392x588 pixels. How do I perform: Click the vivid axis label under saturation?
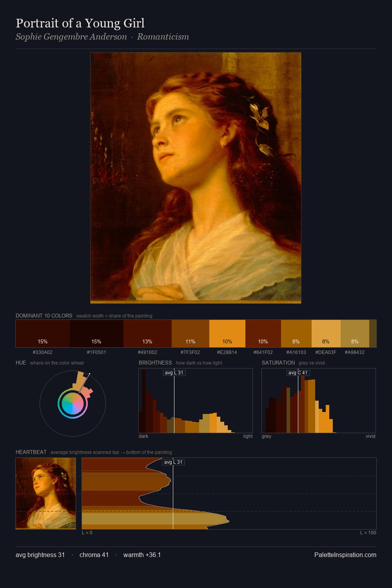click(370, 436)
